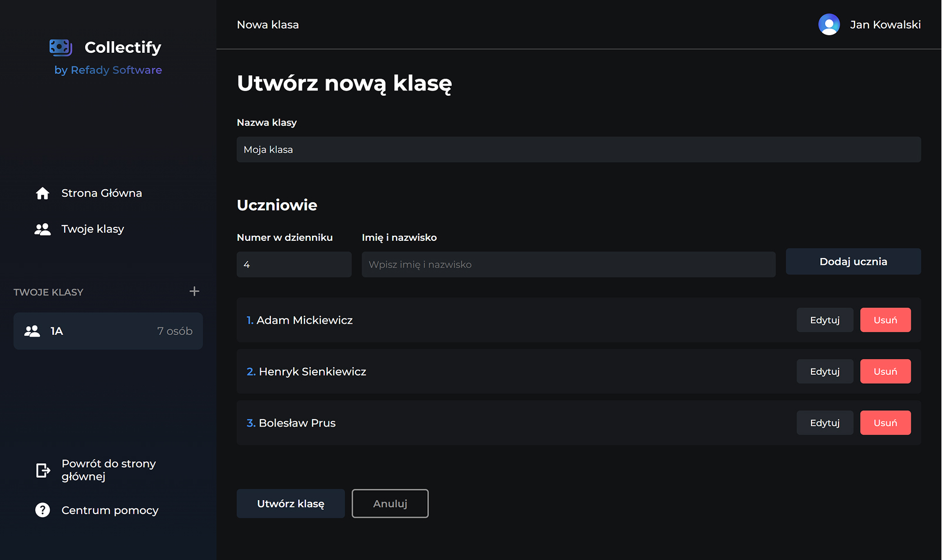Open the user avatar icon
This screenshot has width=942, height=560.
[x=829, y=25]
